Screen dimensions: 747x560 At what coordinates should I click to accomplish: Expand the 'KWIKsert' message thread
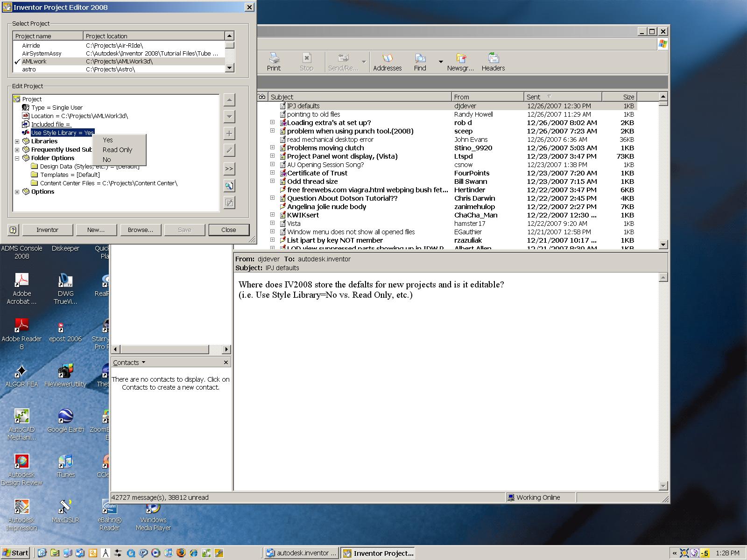coord(273,215)
